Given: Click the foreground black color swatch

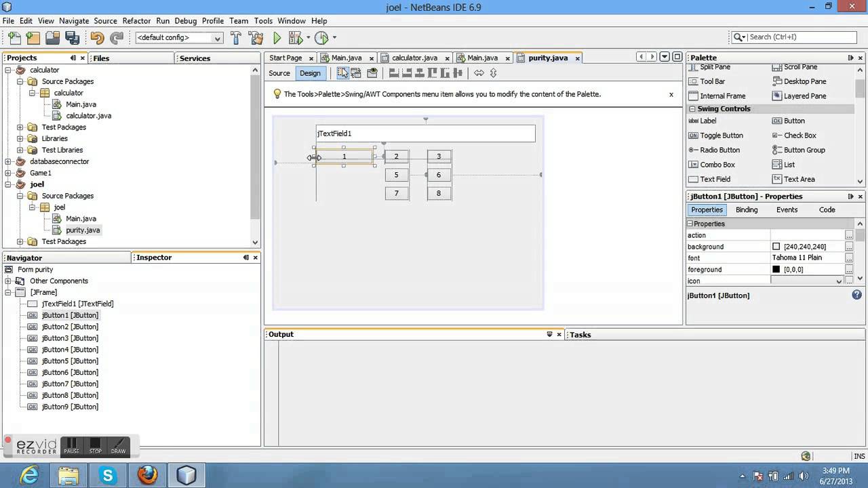Looking at the screenshot, I should pyautogui.click(x=776, y=270).
